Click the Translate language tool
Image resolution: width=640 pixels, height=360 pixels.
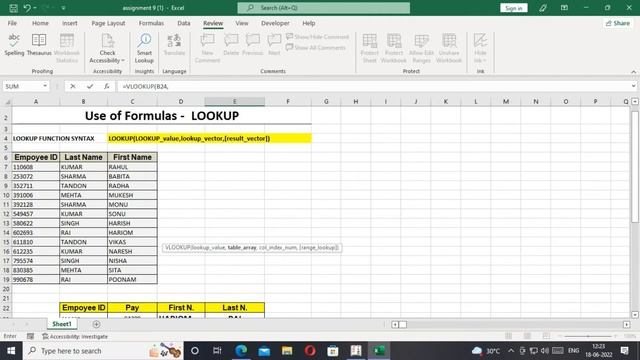[x=174, y=45]
